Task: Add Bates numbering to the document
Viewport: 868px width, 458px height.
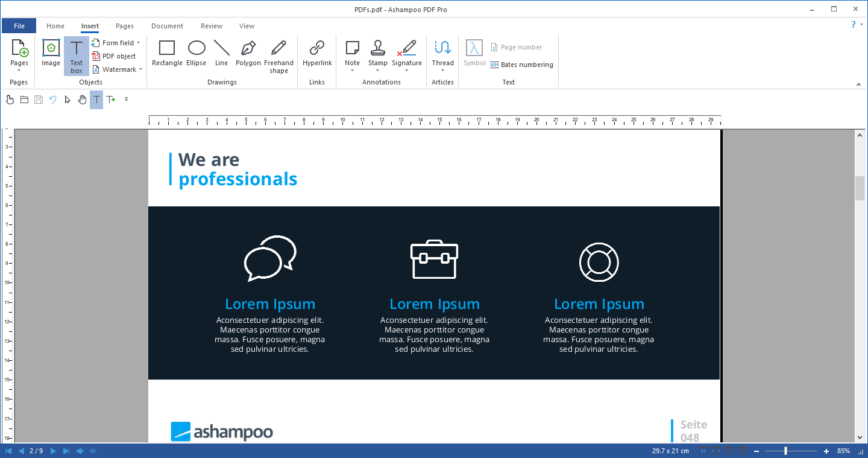Action: click(521, 65)
